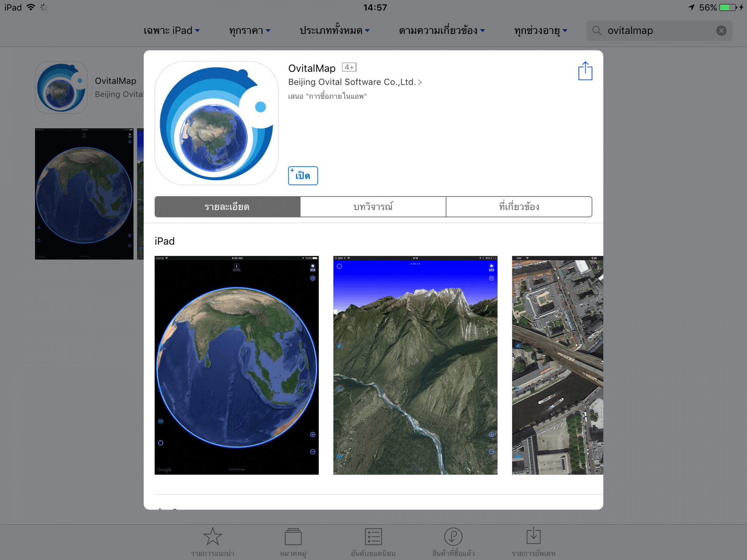Expand the ตามความเกี่ยวข้อง sort dropdown
The image size is (747, 560).
(442, 30)
